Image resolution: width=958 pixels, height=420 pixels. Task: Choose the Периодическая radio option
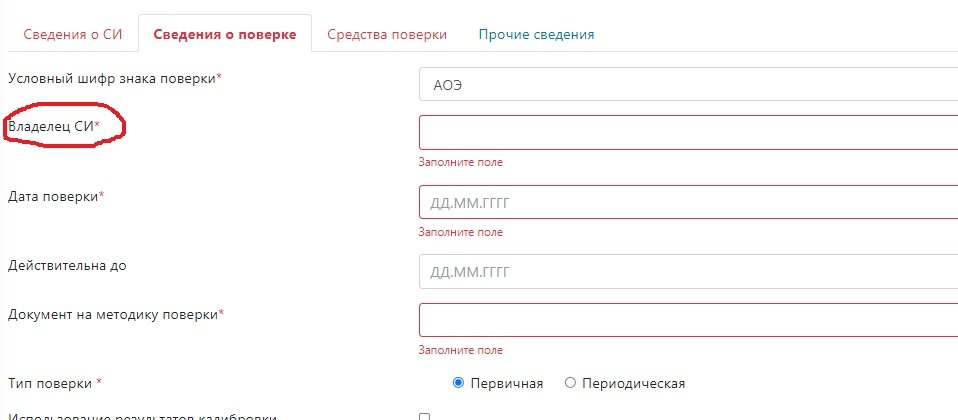[571, 383]
